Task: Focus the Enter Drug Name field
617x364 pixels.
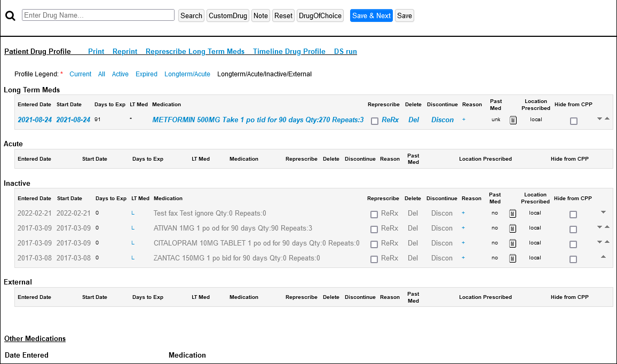Action: [98, 15]
